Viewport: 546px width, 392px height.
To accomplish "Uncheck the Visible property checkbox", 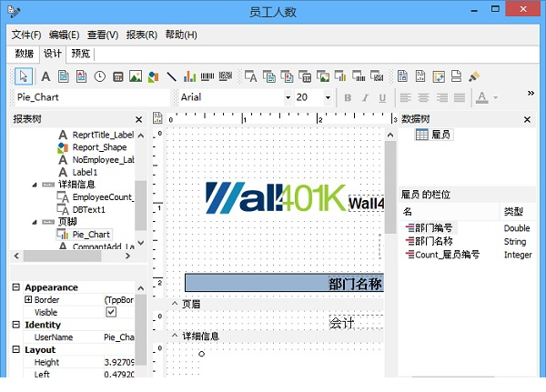I will (111, 312).
